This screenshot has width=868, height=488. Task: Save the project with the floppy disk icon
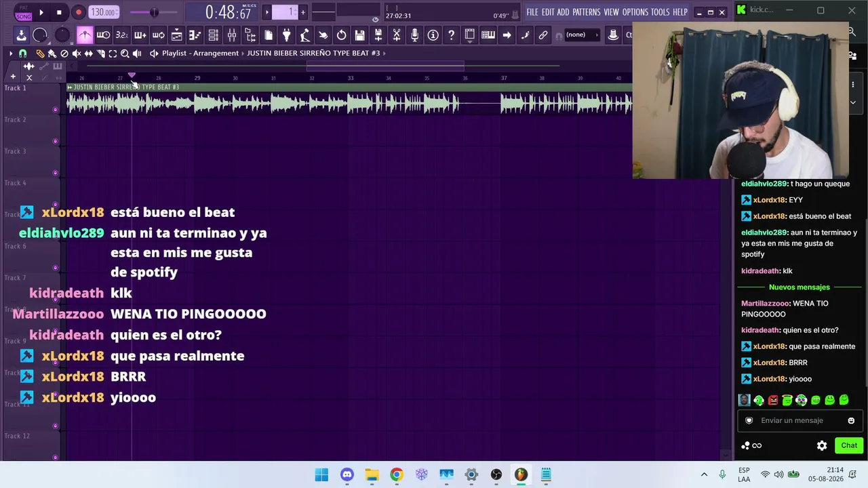(359, 35)
